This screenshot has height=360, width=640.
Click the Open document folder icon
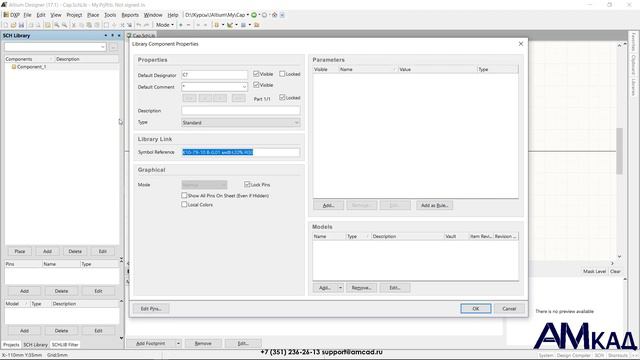point(13,25)
